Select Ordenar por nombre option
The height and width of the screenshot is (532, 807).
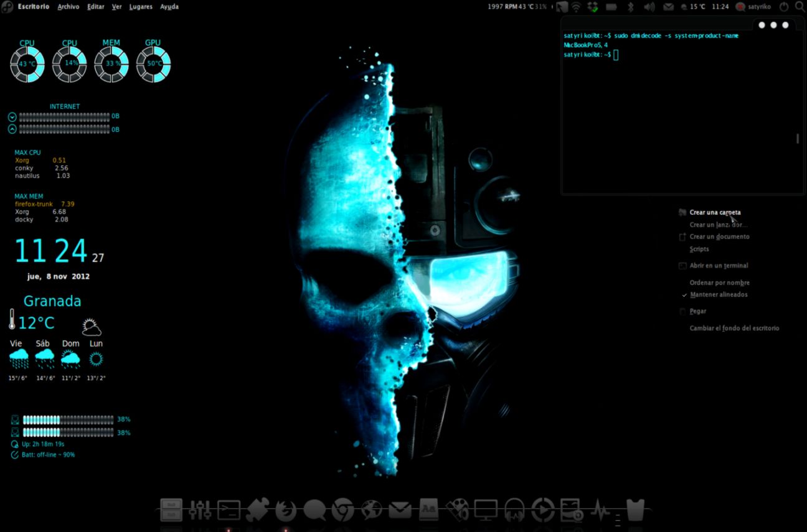point(720,282)
